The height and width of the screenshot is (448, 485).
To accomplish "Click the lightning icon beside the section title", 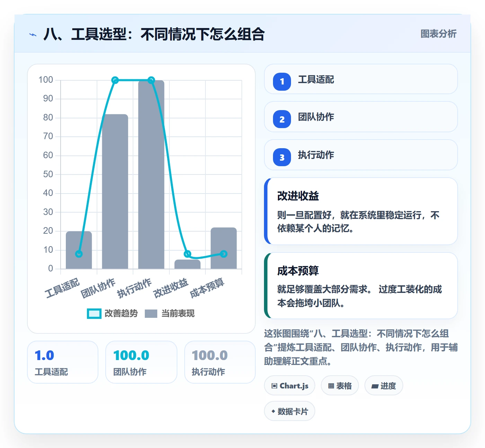I will (33, 35).
